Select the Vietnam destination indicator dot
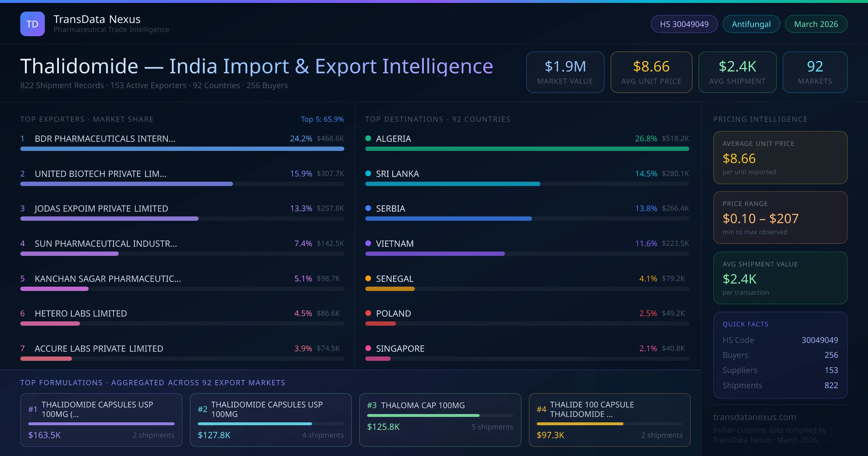 pyautogui.click(x=368, y=243)
